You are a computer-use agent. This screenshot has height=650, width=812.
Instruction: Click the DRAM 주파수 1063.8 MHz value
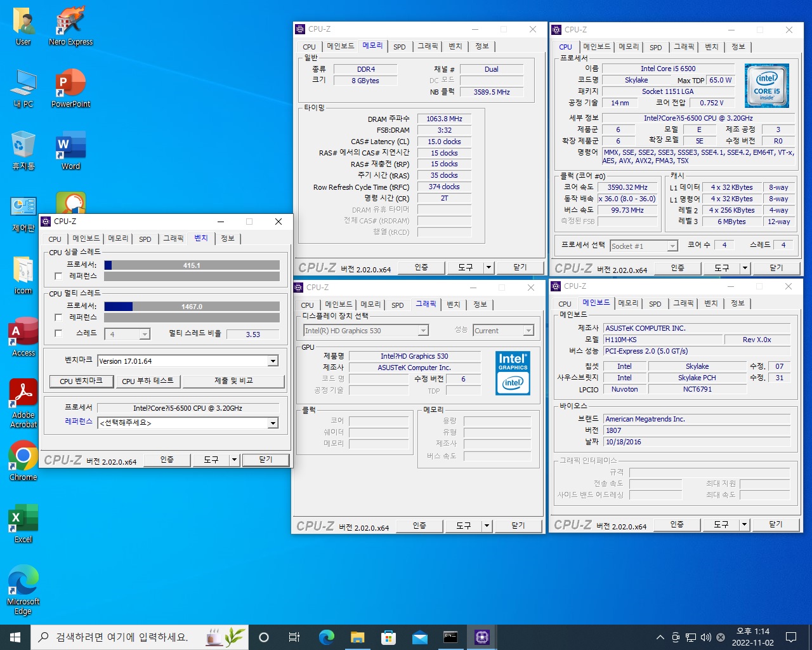pyautogui.click(x=444, y=119)
